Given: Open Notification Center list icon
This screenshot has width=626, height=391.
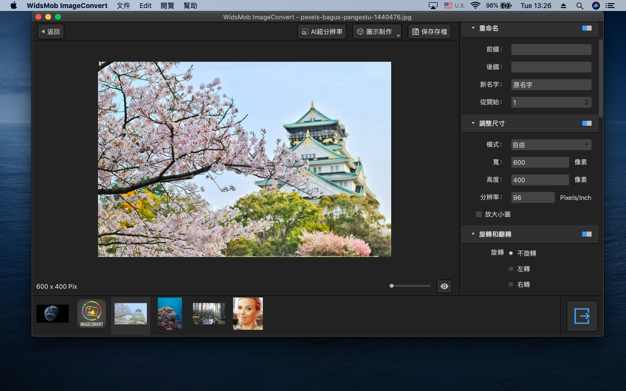Looking at the screenshot, I should [610, 6].
